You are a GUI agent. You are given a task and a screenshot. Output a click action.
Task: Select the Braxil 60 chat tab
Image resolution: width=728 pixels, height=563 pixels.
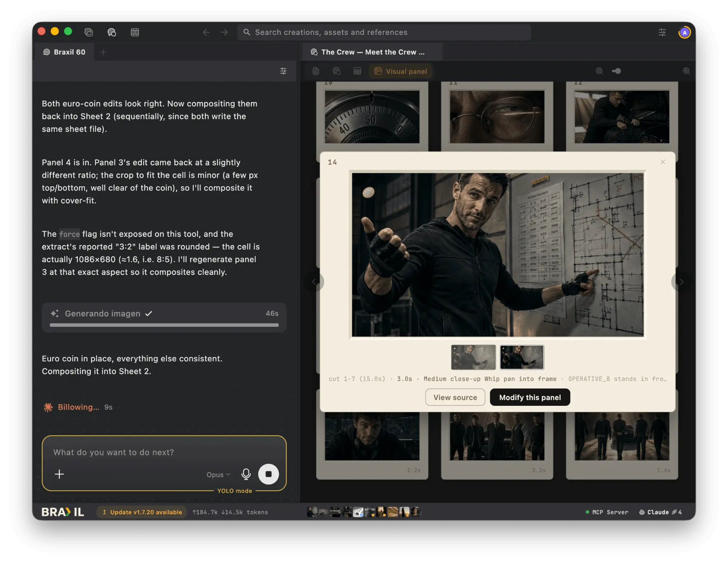(x=64, y=52)
